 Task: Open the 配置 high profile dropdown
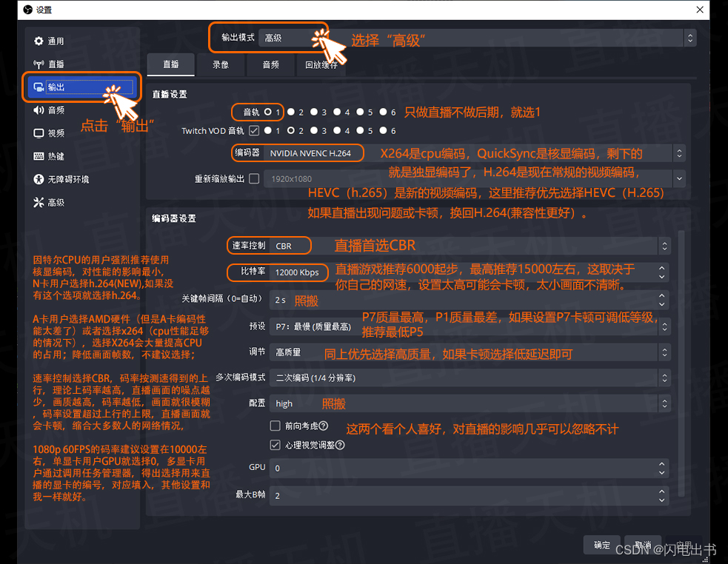point(470,403)
